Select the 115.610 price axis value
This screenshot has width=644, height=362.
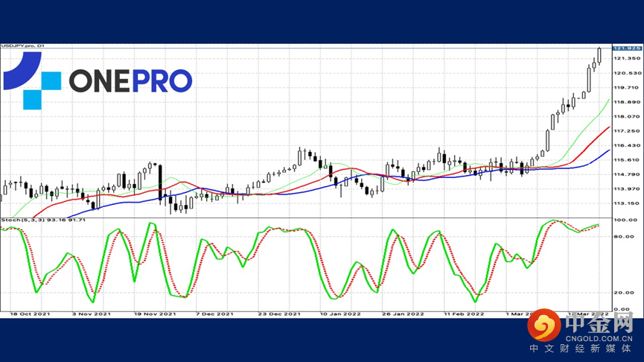point(627,160)
